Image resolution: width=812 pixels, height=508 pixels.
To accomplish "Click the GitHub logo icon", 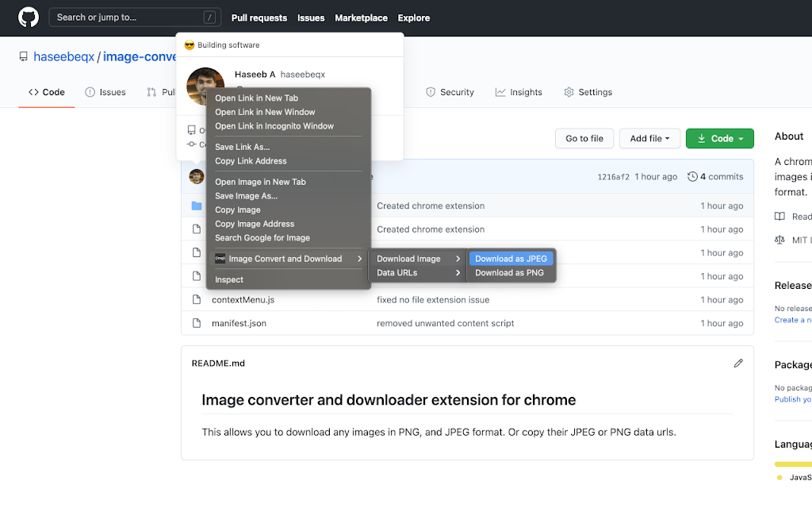I will [x=29, y=17].
